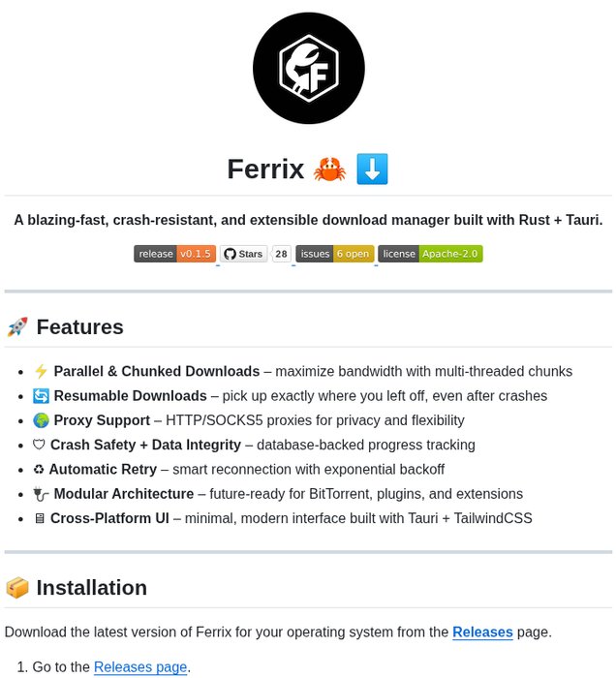Click the blue down-arrow emoji in title
The image size is (616, 678).
[x=372, y=169]
